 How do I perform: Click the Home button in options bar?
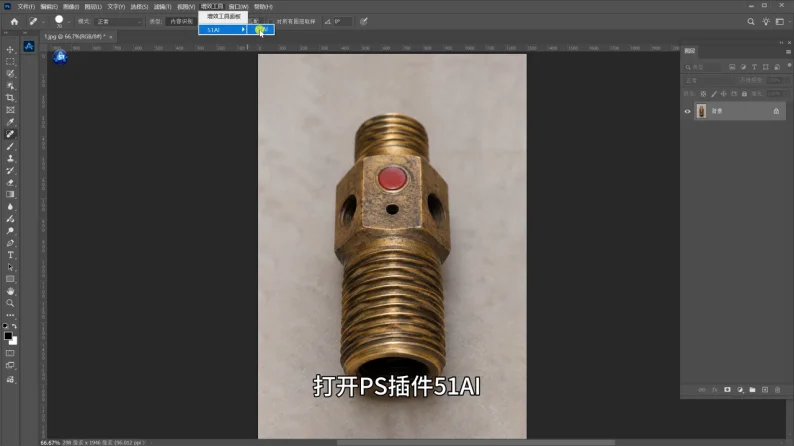[x=14, y=22]
